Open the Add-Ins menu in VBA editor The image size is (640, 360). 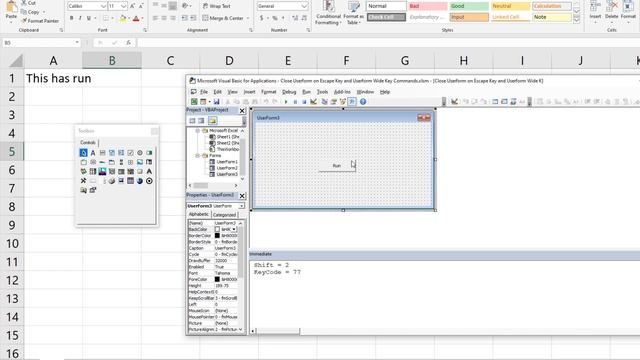click(342, 92)
